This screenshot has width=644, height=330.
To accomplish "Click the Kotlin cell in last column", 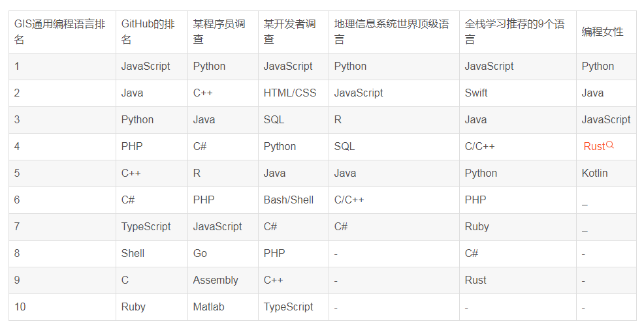I will (x=606, y=173).
